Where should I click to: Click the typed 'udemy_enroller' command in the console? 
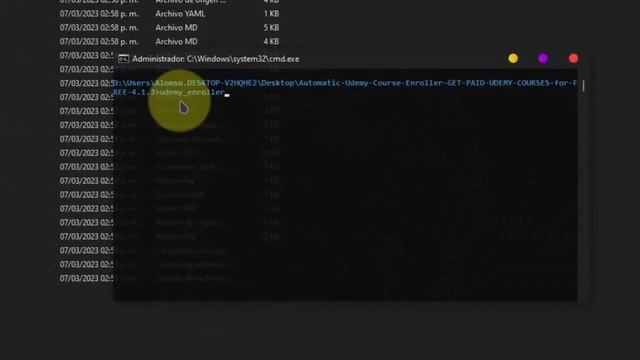(x=192, y=92)
